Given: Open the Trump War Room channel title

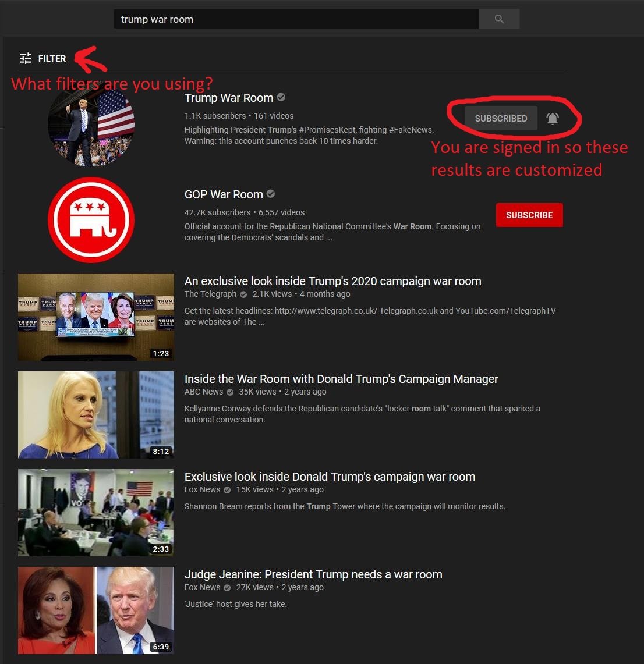Looking at the screenshot, I should coord(229,98).
